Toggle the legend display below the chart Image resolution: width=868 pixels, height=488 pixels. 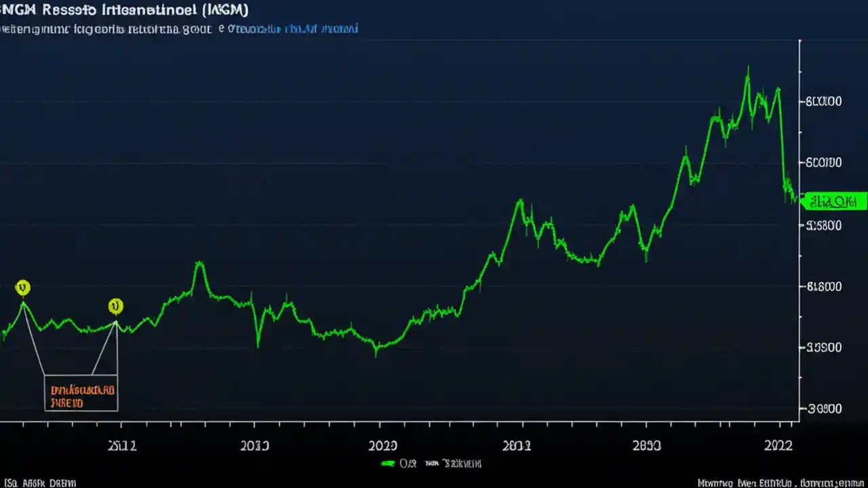431,464
